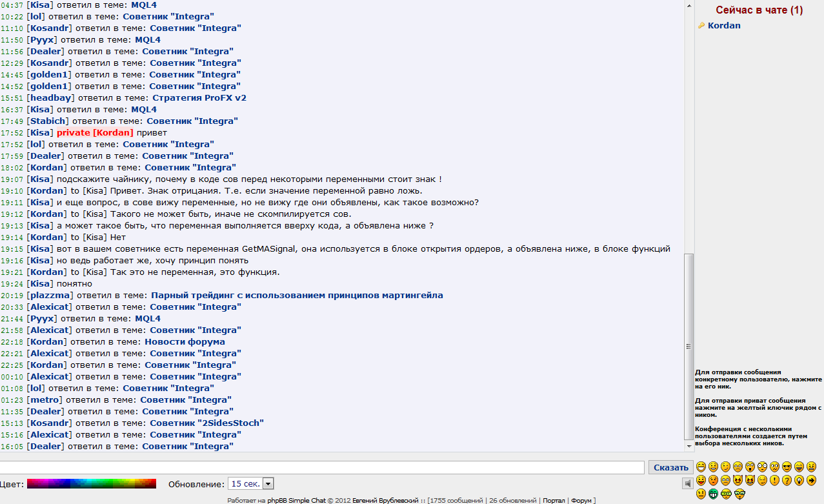This screenshot has height=504, width=824.
Task: Open the Стратегия ProFX v2 topic link
Action: (199, 98)
